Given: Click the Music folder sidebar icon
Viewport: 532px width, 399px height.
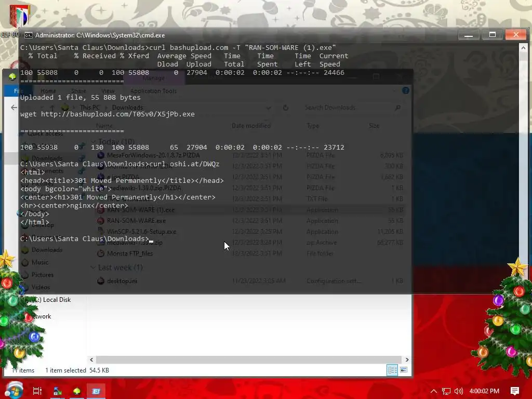Looking at the screenshot, I should pyautogui.click(x=25, y=262).
